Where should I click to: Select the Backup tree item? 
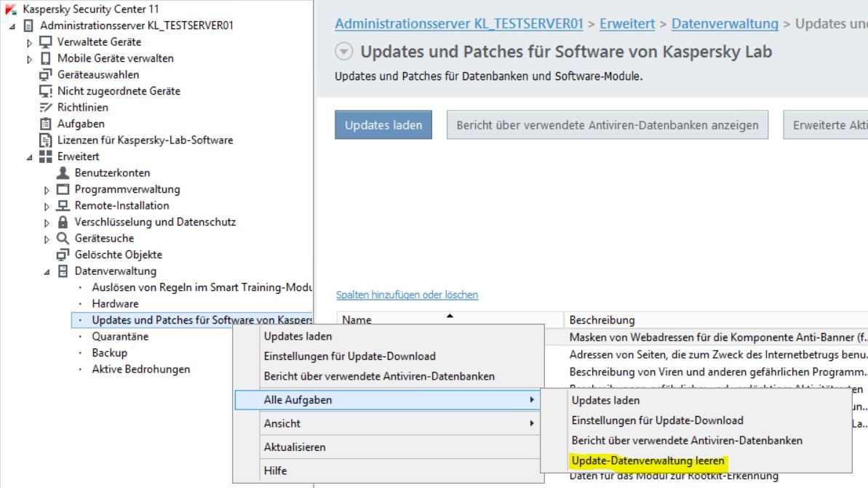point(110,353)
